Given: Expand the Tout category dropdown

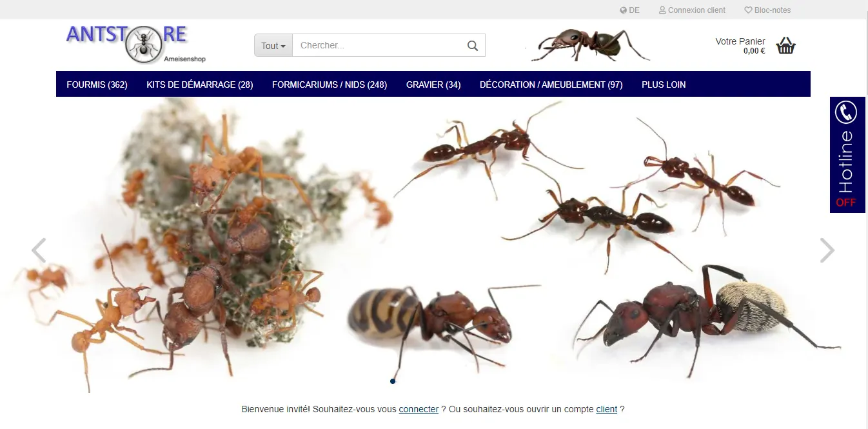Looking at the screenshot, I should click(273, 46).
